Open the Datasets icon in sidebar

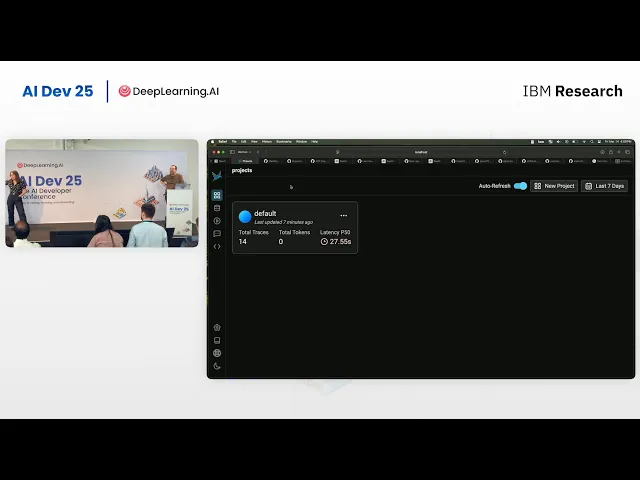point(217,208)
